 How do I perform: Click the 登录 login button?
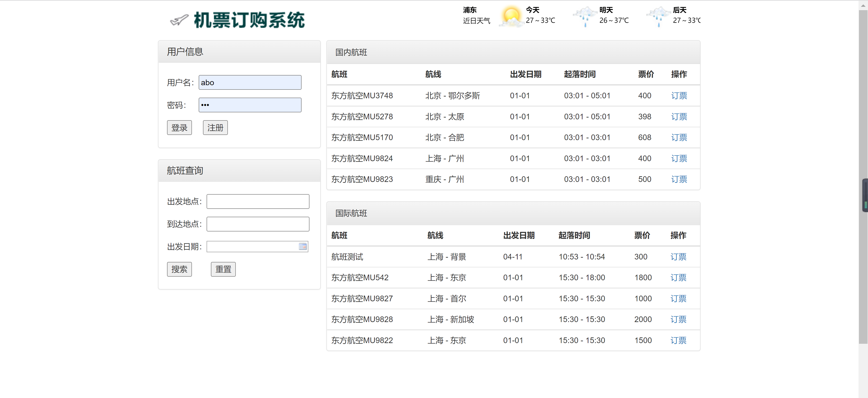click(179, 127)
